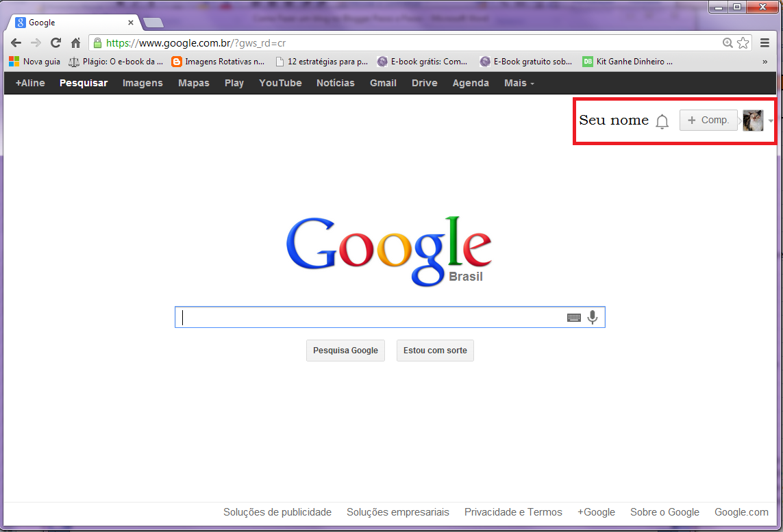
Task: Click the profile photo thumbnail
Action: point(753,121)
